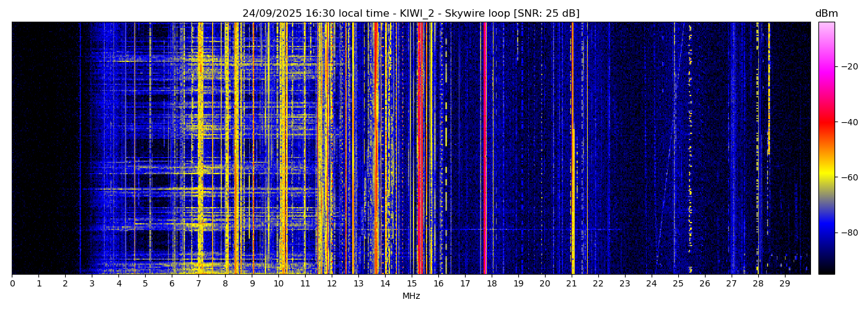Click the MHz x-axis label
The height and width of the screenshot is (310, 868).
pyautogui.click(x=411, y=296)
